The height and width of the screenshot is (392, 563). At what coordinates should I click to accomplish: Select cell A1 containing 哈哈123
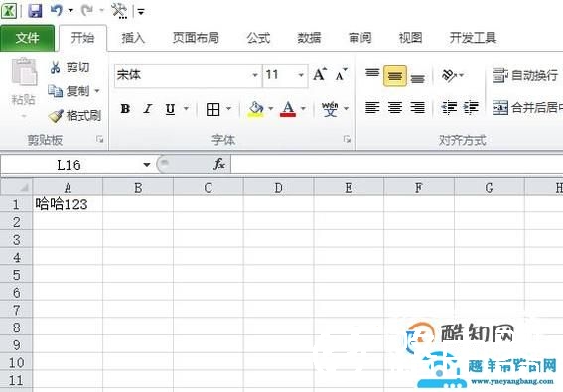(x=68, y=204)
